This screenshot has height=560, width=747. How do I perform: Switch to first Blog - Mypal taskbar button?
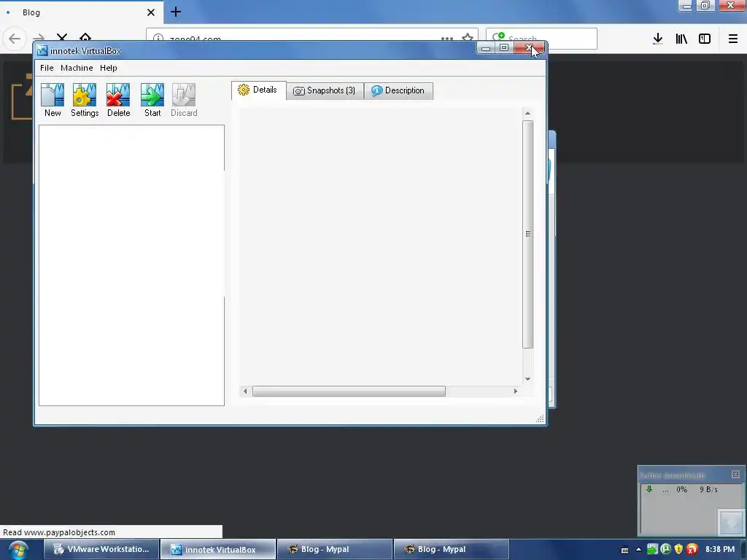(x=334, y=549)
